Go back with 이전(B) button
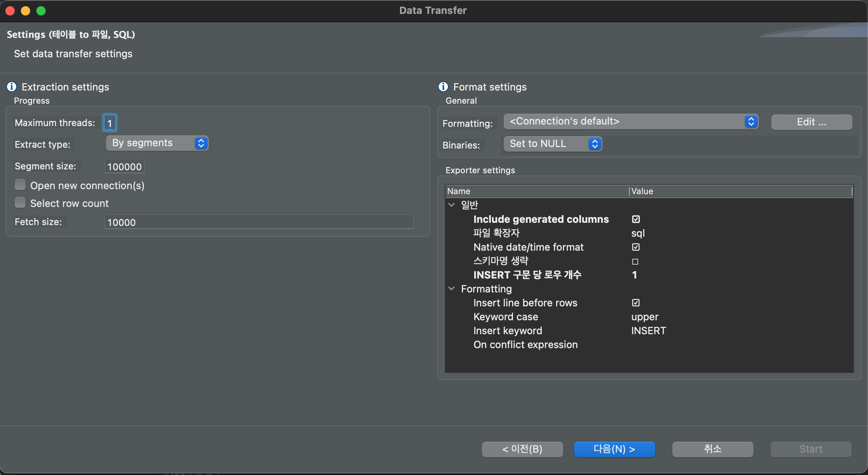Viewport: 868px width, 475px height. [522, 449]
